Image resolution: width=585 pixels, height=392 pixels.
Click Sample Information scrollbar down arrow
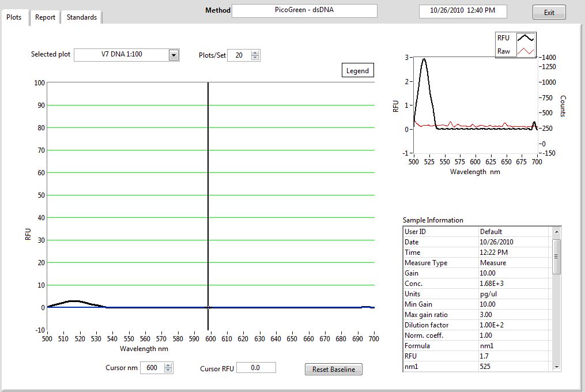(x=556, y=367)
